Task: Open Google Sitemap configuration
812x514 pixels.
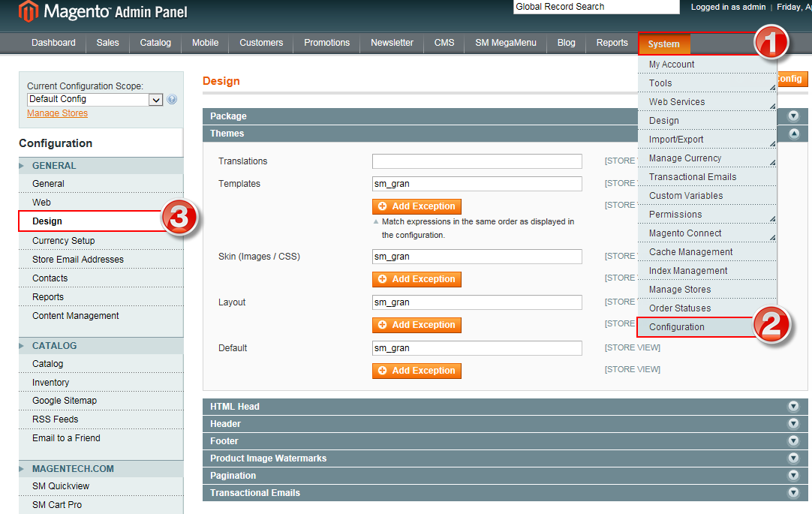Action: 101,401
